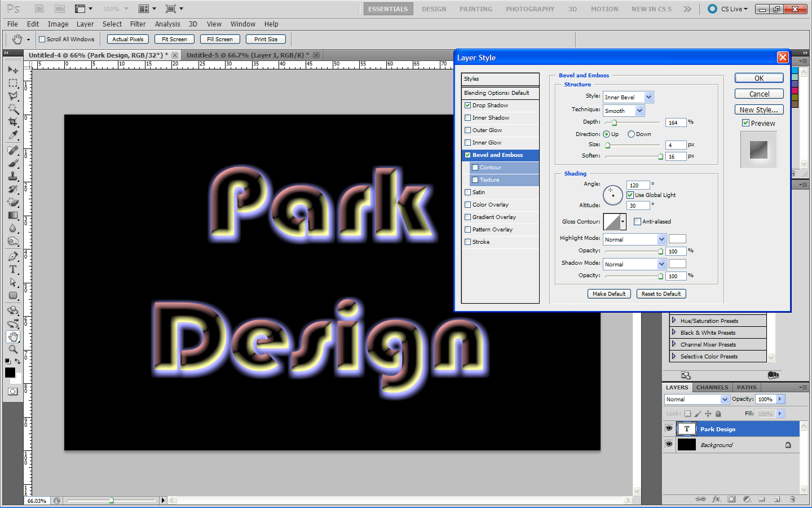Screen dimensions: 812x508
Task: Select the Move tool
Action: tap(13, 70)
